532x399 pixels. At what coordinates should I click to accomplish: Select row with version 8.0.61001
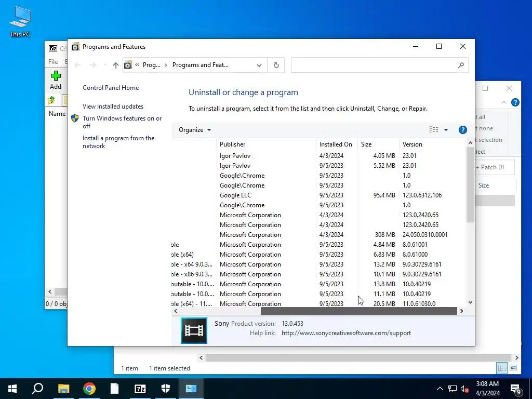(x=319, y=244)
